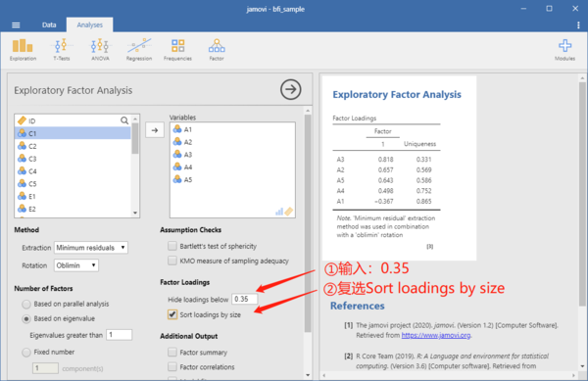Image resolution: width=588 pixels, height=381 pixels.
Task: Open the Frequencies analyses menu
Action: tap(177, 49)
